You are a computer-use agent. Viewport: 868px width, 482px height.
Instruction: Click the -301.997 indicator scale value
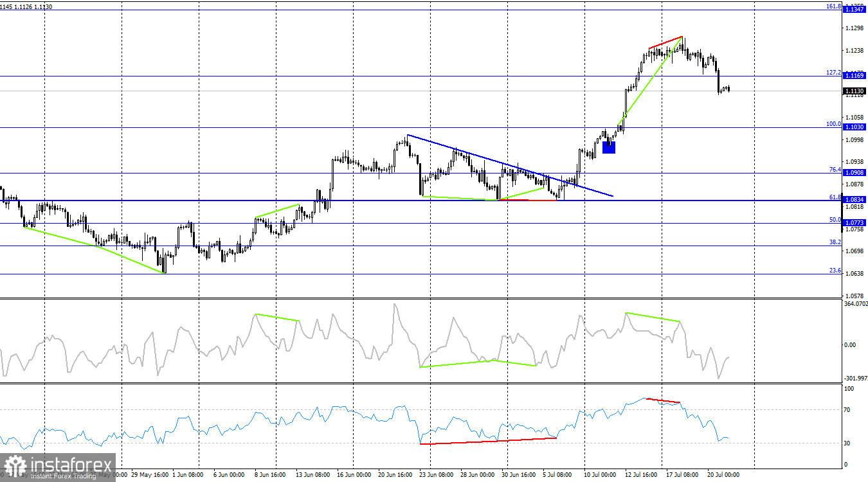[x=855, y=378]
